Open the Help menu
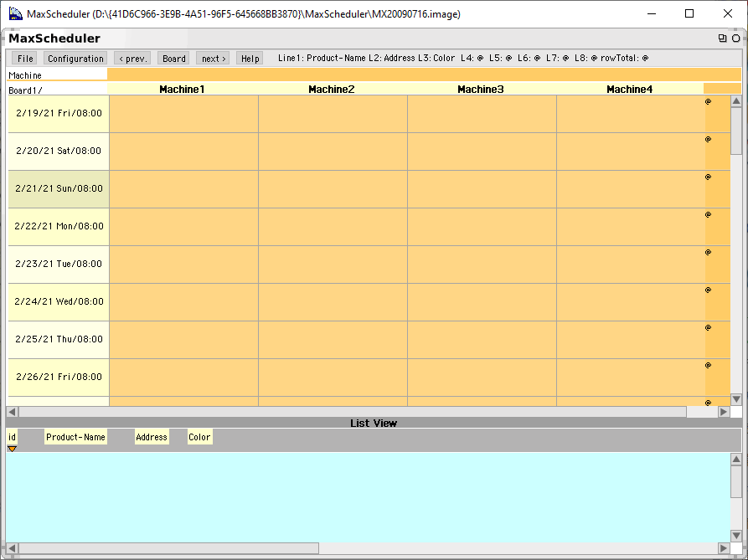Screen dimensions: 748x560 [x=250, y=58]
